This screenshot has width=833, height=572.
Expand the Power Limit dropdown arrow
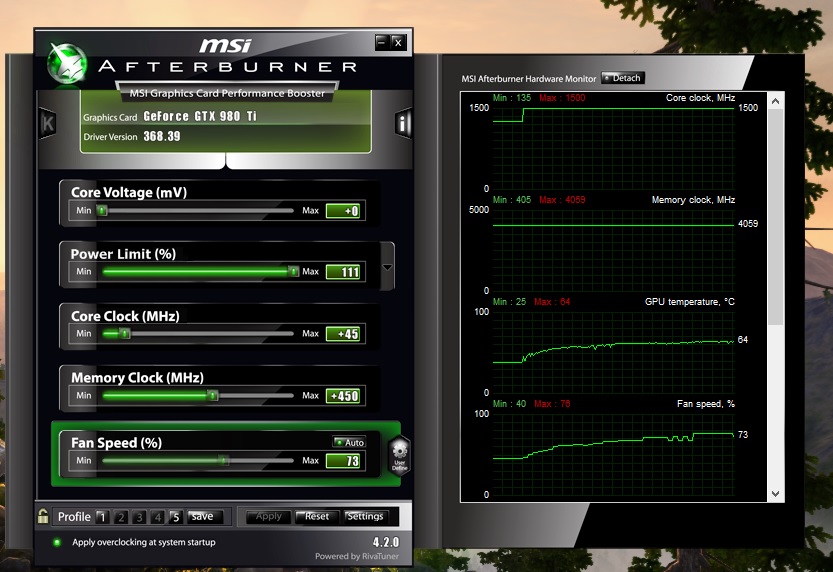pyautogui.click(x=387, y=267)
